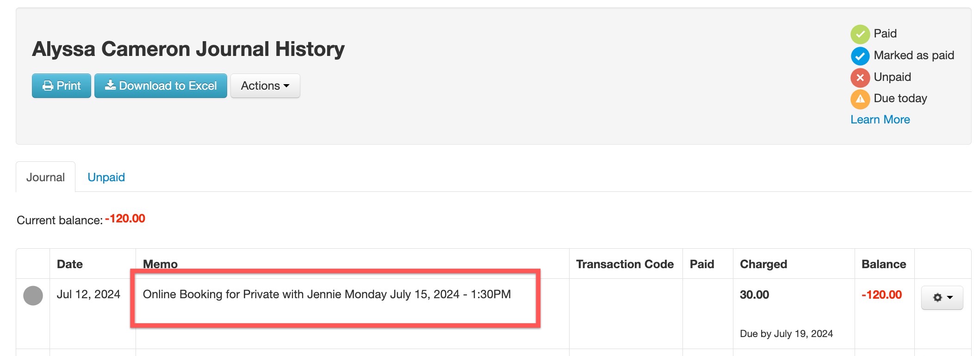Switch to the Unpaid tab
The width and height of the screenshot is (980, 356).
tap(106, 177)
